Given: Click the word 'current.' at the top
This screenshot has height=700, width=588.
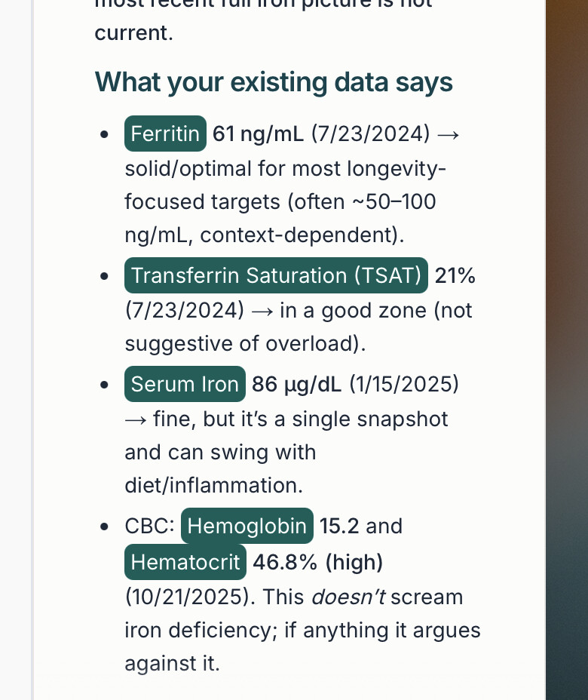Looking at the screenshot, I should tap(133, 33).
